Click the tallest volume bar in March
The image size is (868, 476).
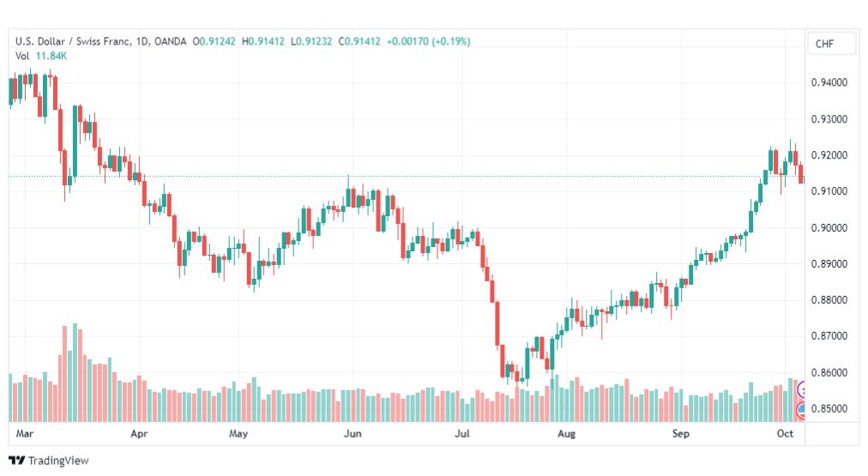point(75,372)
